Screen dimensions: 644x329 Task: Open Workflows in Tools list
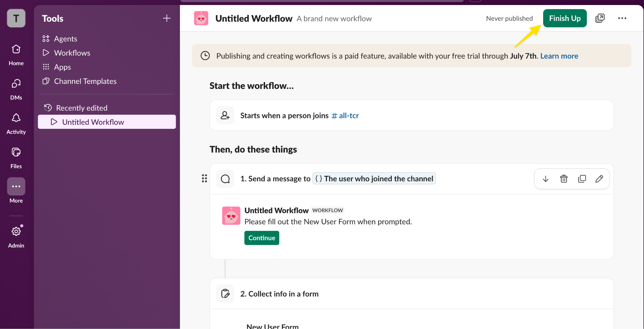tap(66, 53)
